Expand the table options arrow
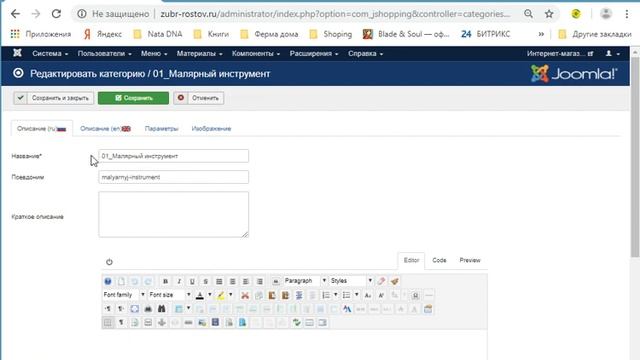 click(189, 309)
